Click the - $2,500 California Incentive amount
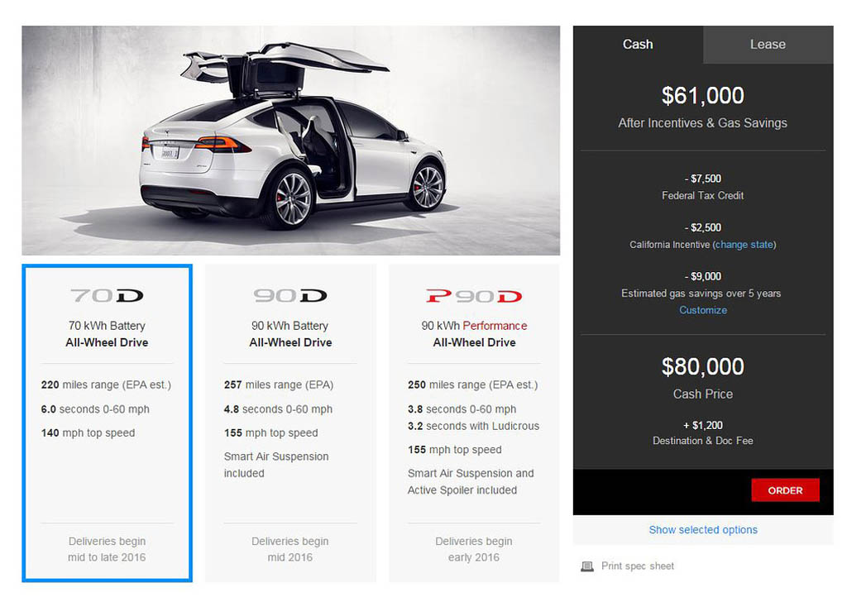Image resolution: width=847 pixels, height=616 pixels. [x=703, y=227]
